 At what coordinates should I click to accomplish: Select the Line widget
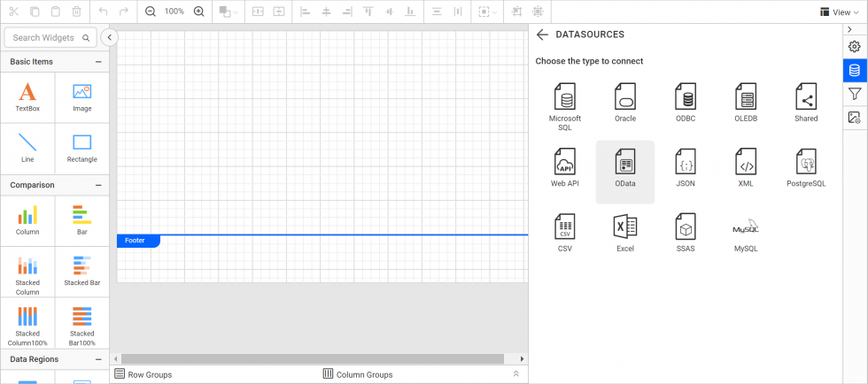27,149
